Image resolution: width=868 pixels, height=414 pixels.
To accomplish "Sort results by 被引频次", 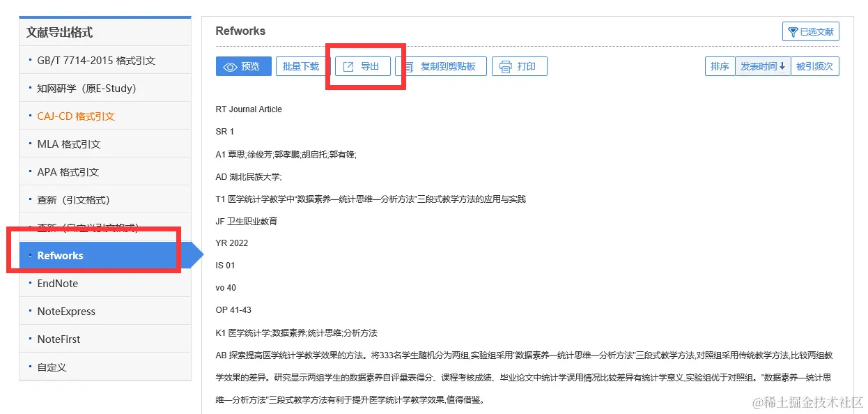I will pyautogui.click(x=814, y=67).
